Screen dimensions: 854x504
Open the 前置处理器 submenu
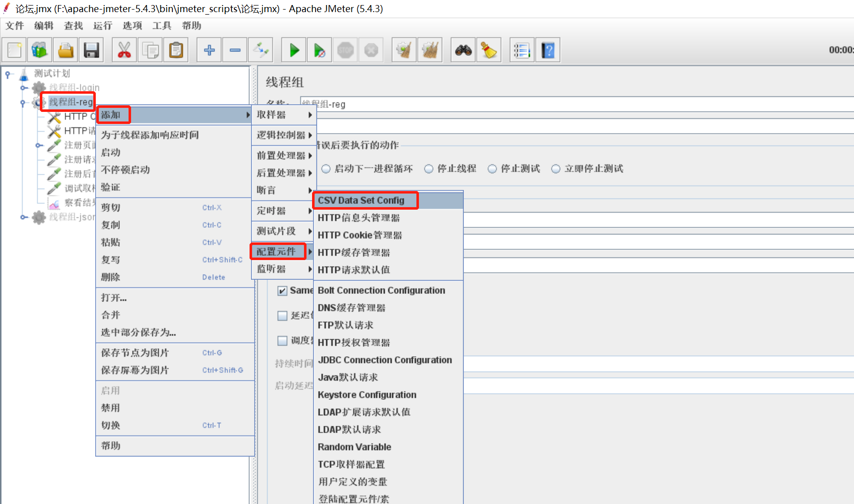pos(283,156)
